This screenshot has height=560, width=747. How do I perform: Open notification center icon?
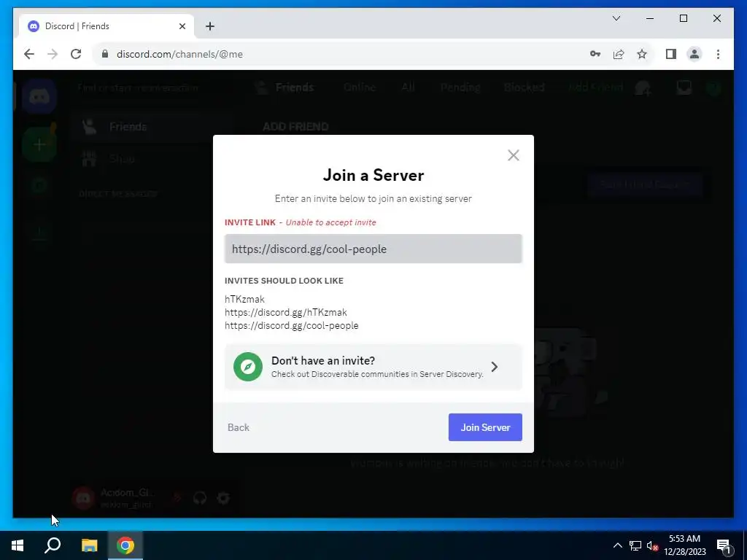pos(724,545)
